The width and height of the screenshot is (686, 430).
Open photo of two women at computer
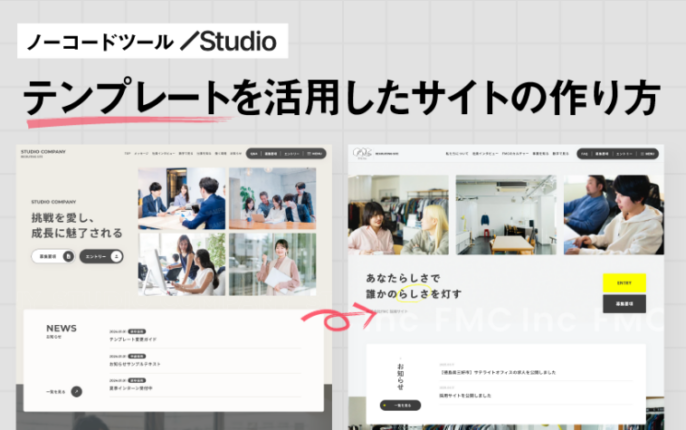tap(182, 264)
